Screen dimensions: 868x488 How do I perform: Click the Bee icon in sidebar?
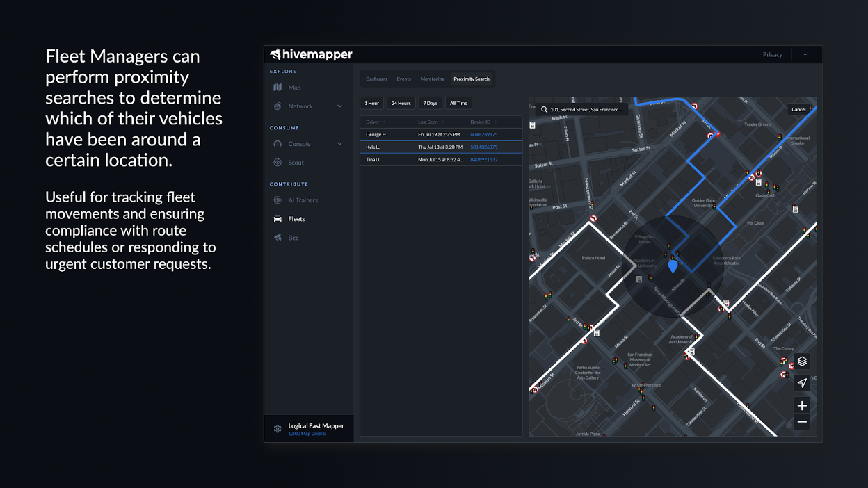278,238
